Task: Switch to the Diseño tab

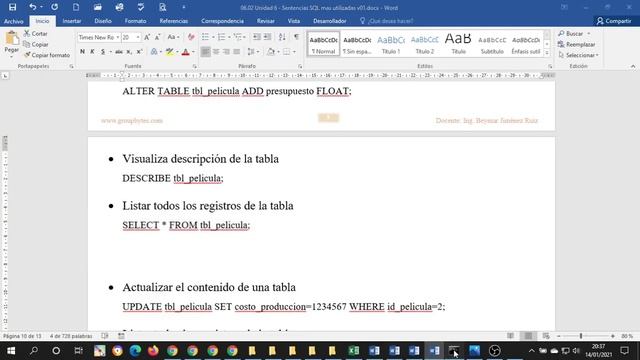Action: point(103,21)
